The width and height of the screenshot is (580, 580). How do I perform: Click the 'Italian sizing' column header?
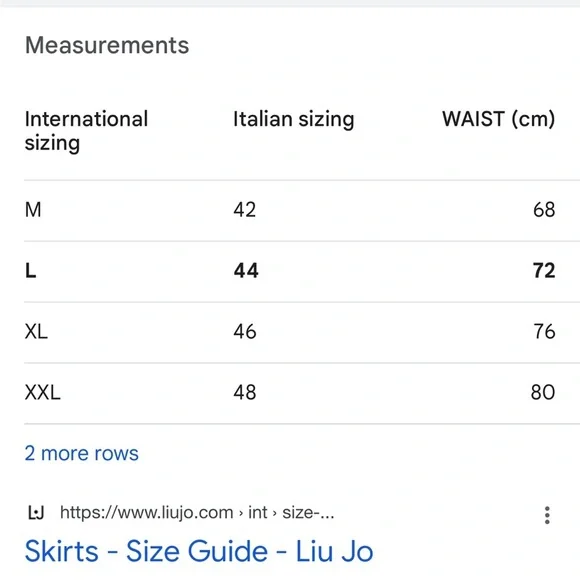click(x=294, y=119)
